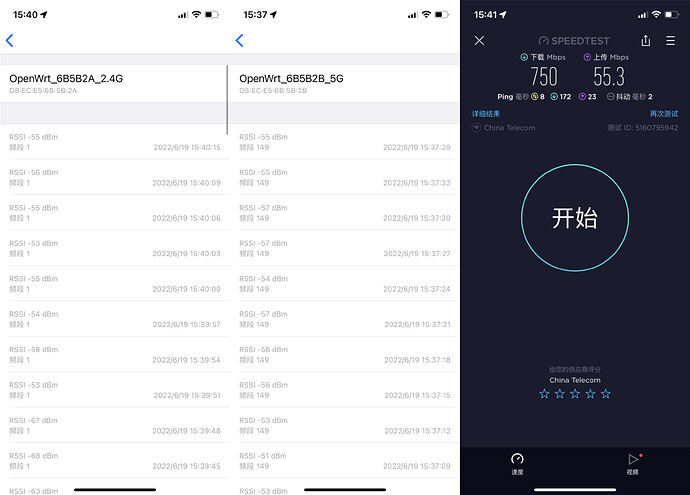Select the 5G entry timestamped 15:37:27
Image resolution: width=690 pixels, height=495 pixels.
coord(345,248)
